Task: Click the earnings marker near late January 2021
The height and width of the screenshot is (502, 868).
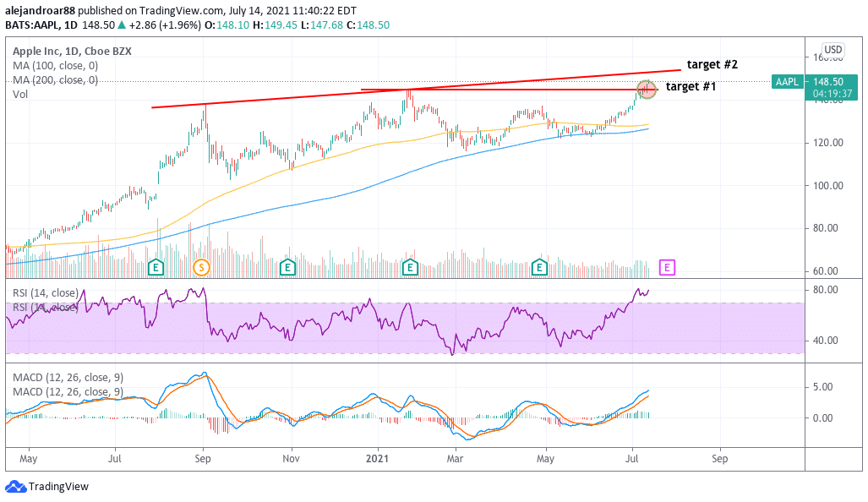Action: click(410, 268)
